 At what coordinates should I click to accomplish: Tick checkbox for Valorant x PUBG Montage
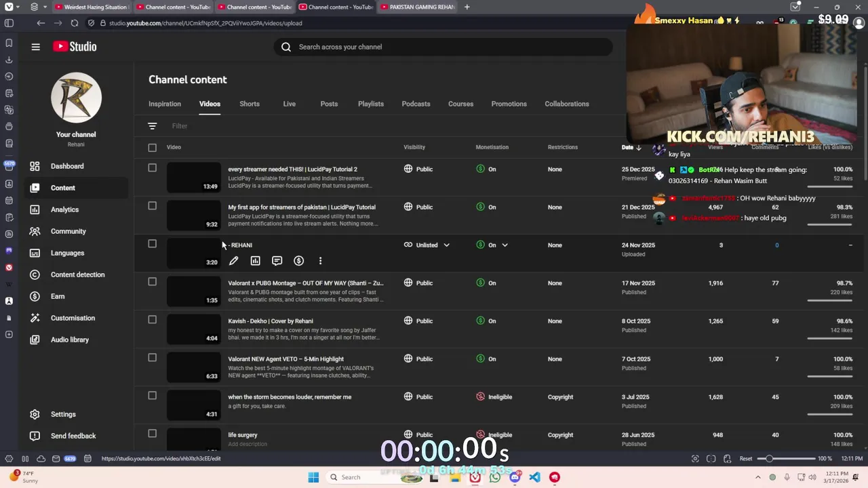(153, 282)
